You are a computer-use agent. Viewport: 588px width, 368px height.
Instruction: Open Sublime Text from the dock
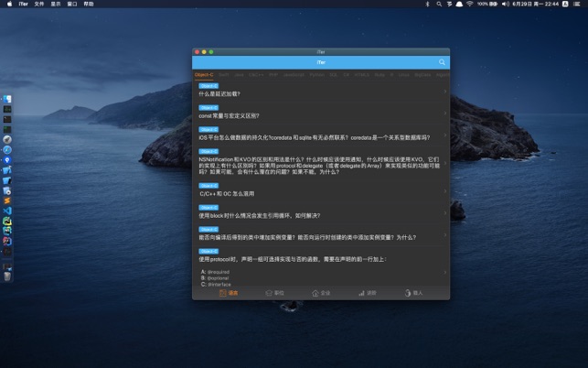click(x=7, y=200)
